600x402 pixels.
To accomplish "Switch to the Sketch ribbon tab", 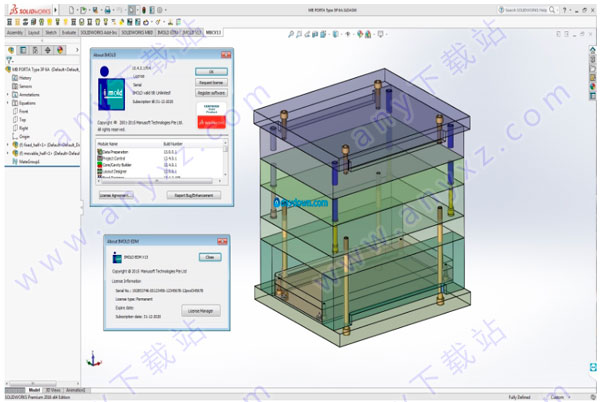I will 51,33.
